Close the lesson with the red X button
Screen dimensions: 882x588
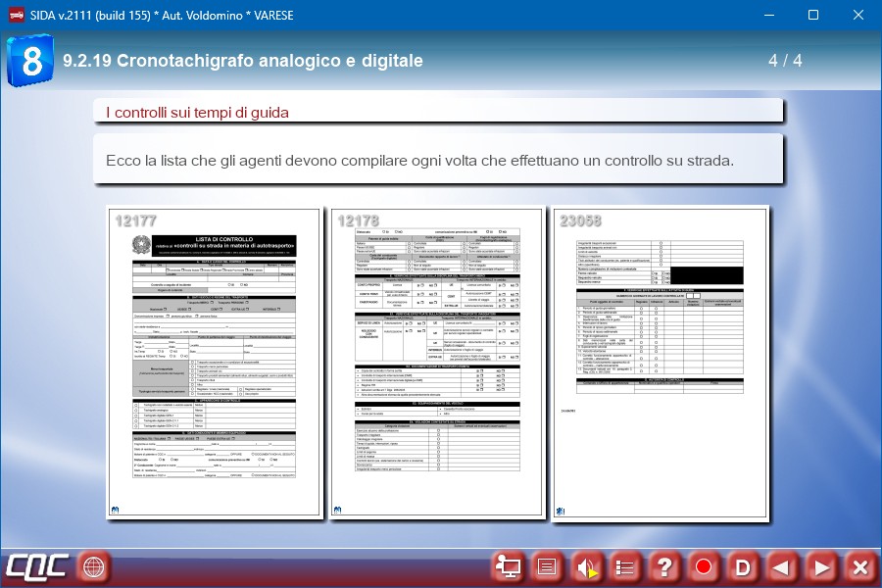point(859,566)
